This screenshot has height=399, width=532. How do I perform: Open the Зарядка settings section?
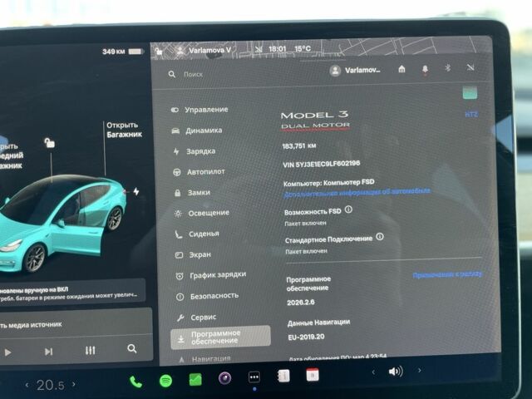[x=199, y=151]
